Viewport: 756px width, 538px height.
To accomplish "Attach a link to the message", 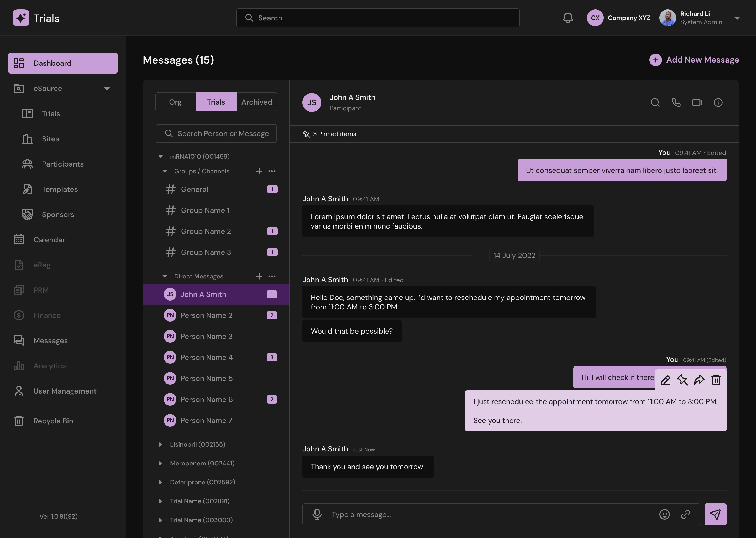I will click(x=685, y=514).
